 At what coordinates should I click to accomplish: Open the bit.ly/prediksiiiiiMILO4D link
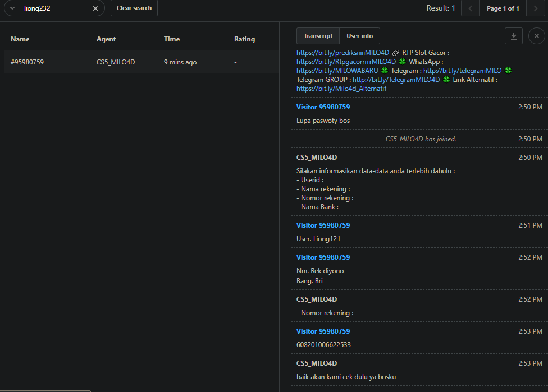pos(342,53)
